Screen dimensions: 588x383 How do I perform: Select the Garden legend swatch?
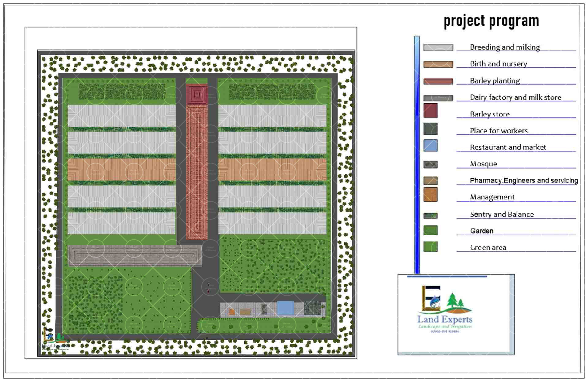(430, 230)
